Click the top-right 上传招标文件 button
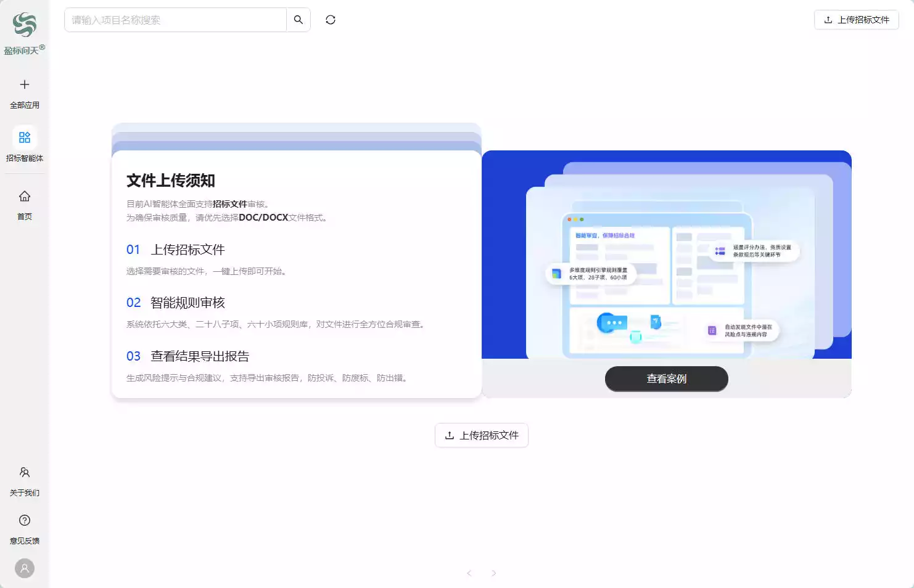The width and height of the screenshot is (914, 588). coord(857,20)
